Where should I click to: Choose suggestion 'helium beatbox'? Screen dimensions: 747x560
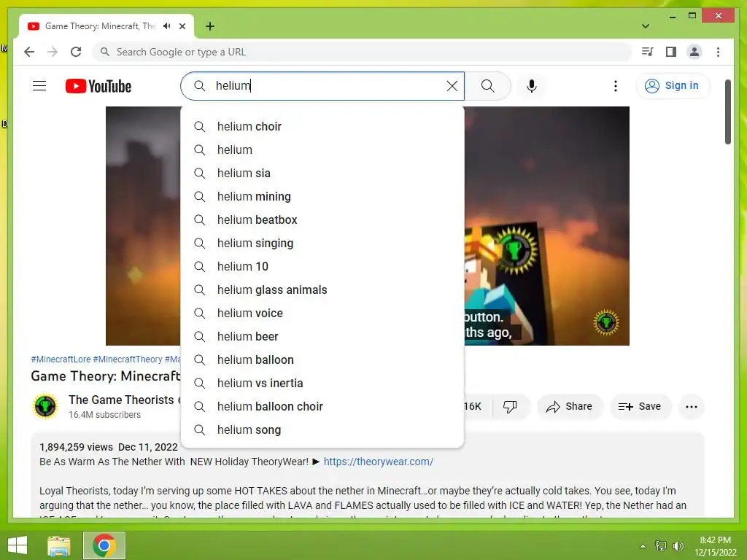coord(322,219)
